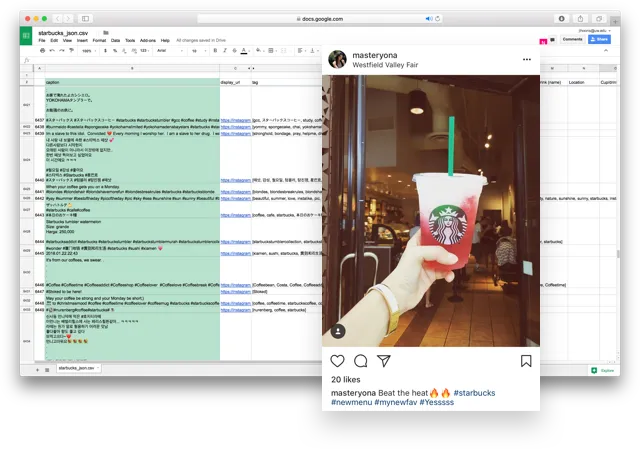Image resolution: width=640 pixels, height=449 pixels.
Task: Open the 123 number format dropdown
Action: [144, 51]
